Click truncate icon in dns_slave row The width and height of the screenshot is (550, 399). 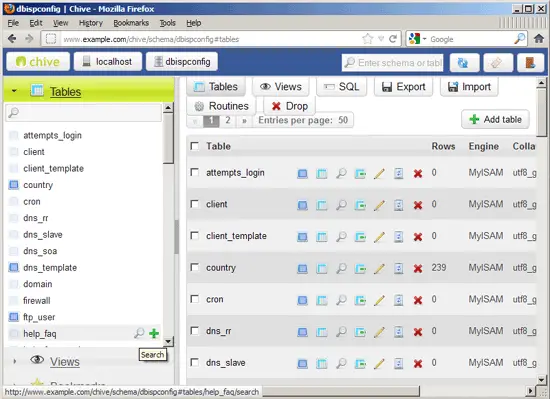click(x=398, y=364)
